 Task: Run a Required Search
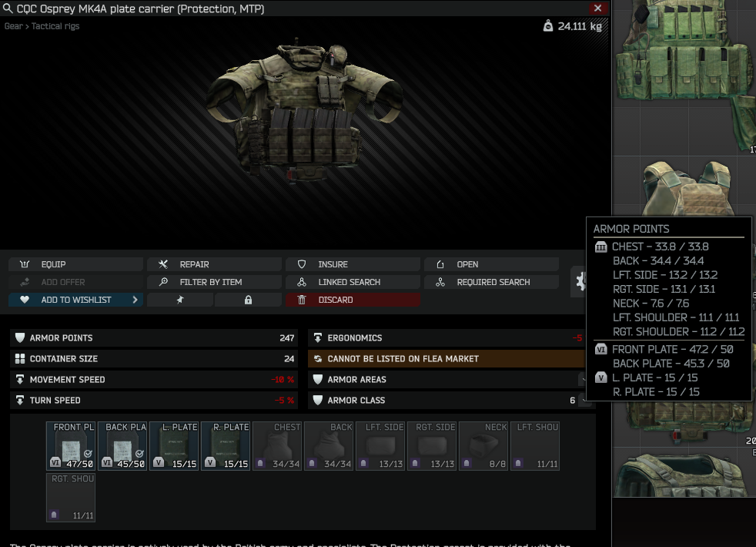pyautogui.click(x=491, y=282)
